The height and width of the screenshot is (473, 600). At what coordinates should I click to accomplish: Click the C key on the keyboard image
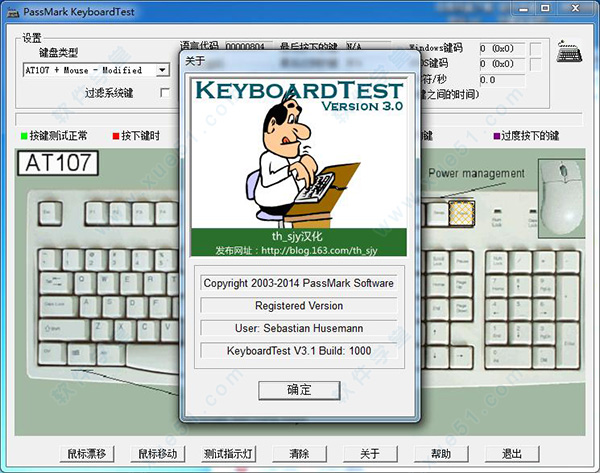(148, 330)
